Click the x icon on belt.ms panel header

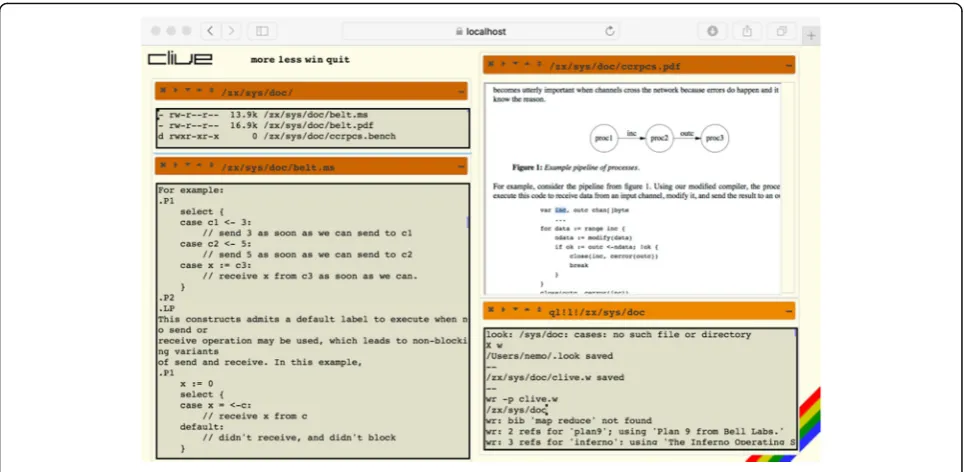click(x=163, y=165)
